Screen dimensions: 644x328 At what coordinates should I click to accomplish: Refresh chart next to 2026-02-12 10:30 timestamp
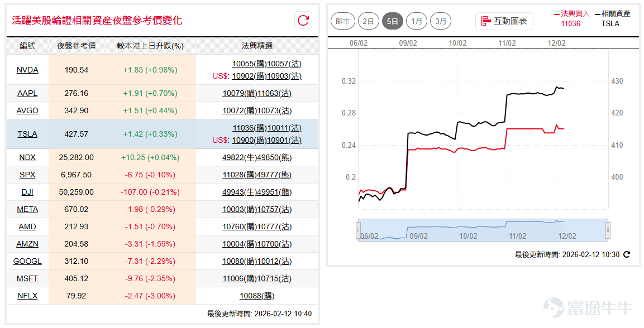coord(626,254)
